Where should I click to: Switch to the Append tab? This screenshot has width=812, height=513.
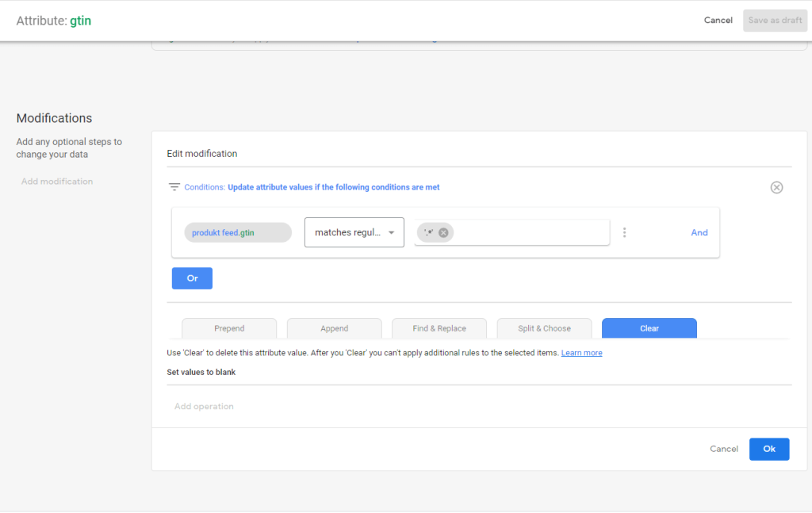(334, 328)
